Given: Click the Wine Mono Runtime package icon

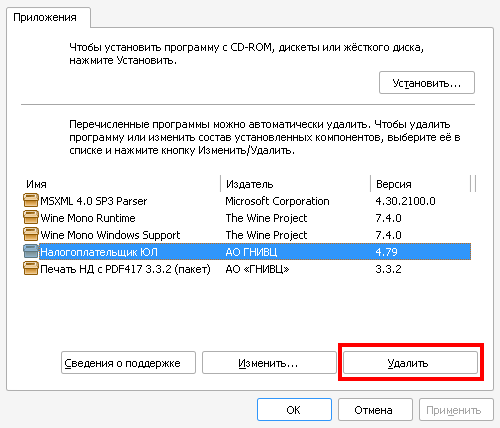Looking at the screenshot, I should tap(31, 218).
